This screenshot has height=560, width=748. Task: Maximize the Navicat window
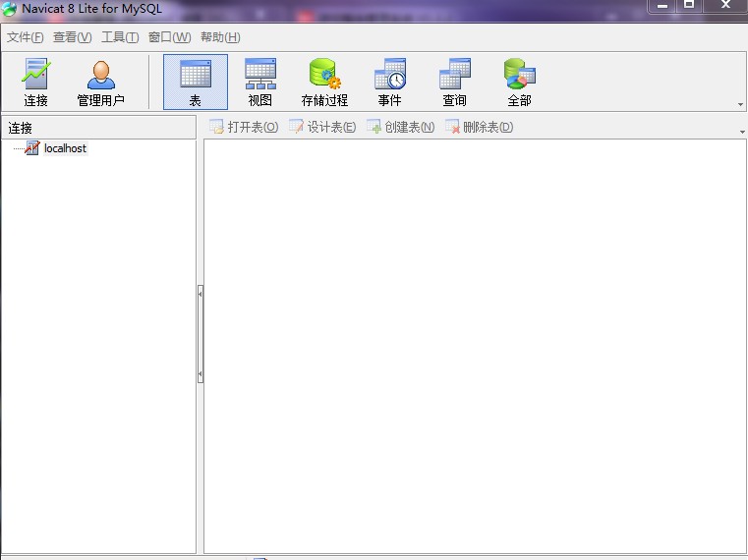pyautogui.click(x=689, y=6)
